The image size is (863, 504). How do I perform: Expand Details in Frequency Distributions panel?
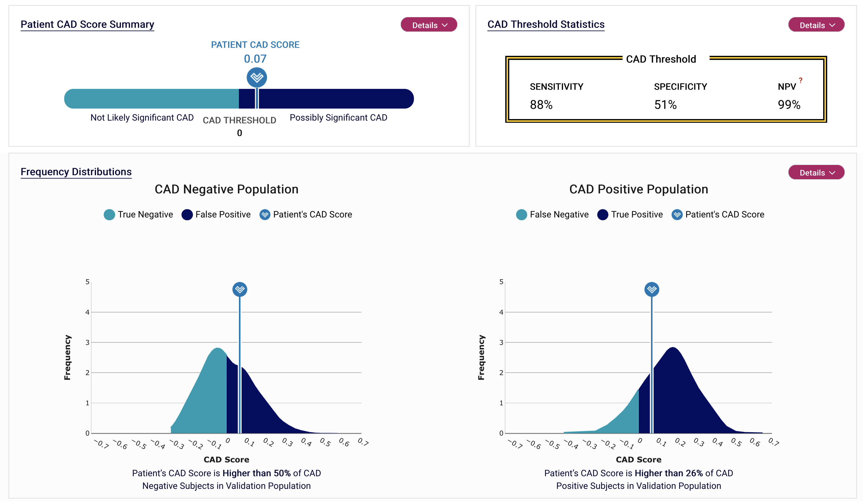click(816, 172)
